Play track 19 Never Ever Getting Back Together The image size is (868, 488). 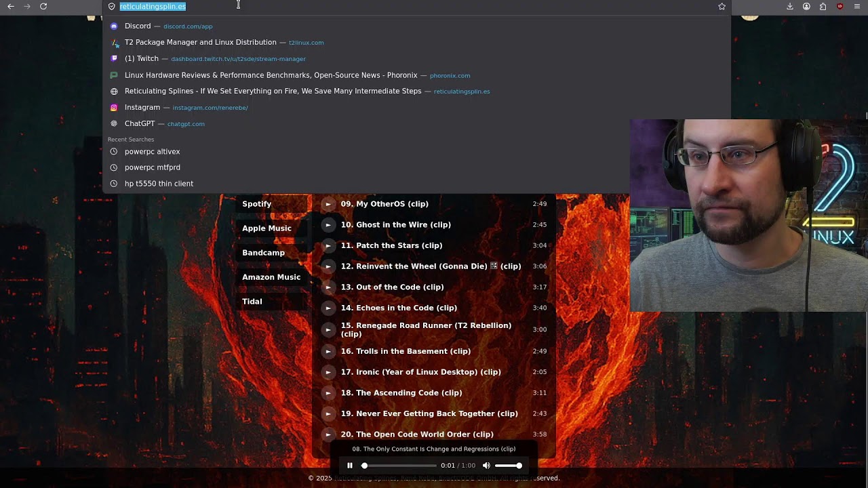coord(328,413)
